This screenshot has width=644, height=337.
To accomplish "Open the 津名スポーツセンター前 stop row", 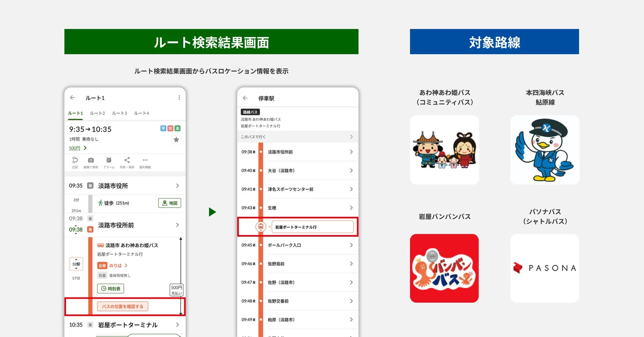I will pyautogui.click(x=298, y=189).
